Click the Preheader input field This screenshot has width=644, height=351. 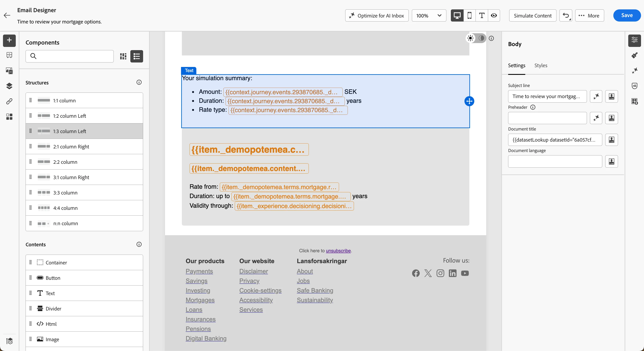(x=547, y=118)
